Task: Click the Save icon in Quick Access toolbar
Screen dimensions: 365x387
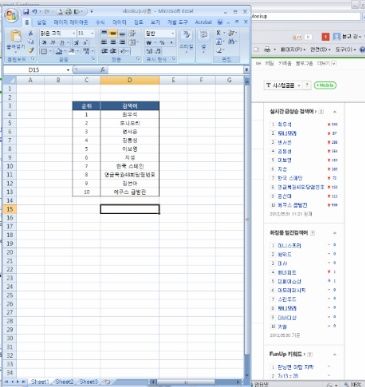Action: point(26,12)
